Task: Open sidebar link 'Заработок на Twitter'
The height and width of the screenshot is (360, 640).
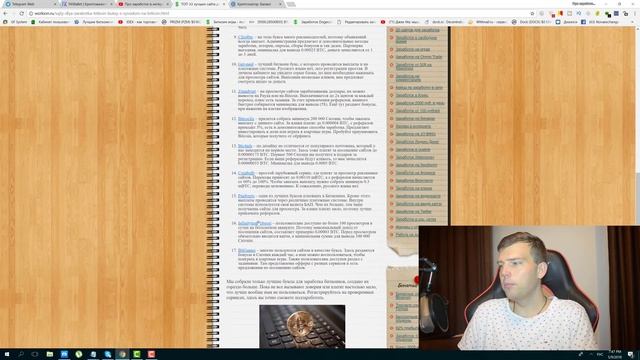Action: pos(413,211)
